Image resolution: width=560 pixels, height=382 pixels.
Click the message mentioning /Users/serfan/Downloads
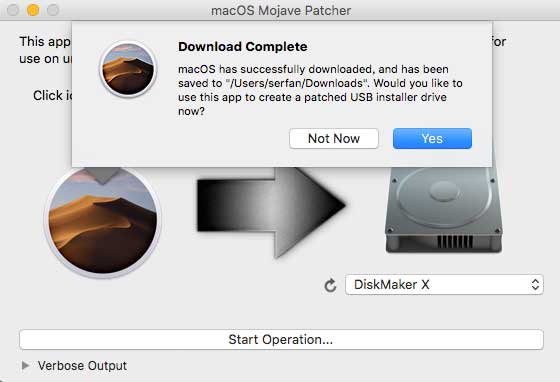pyautogui.click(x=320, y=90)
